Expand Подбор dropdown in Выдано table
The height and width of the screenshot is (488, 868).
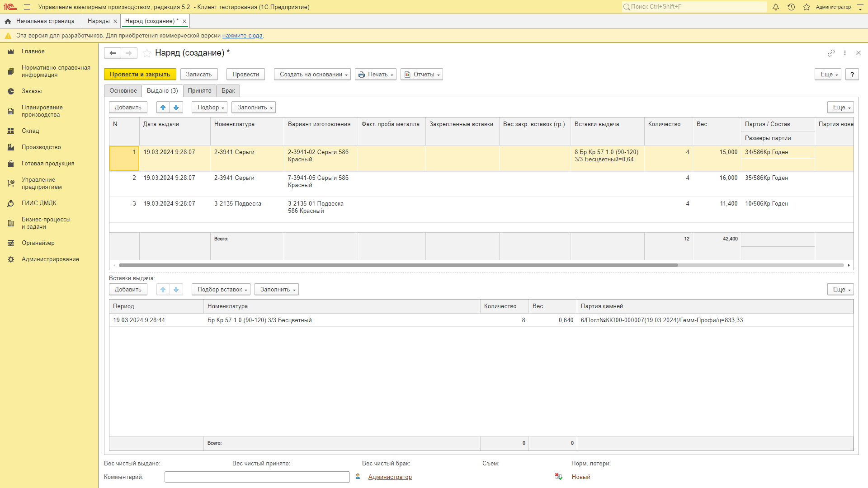(x=210, y=108)
